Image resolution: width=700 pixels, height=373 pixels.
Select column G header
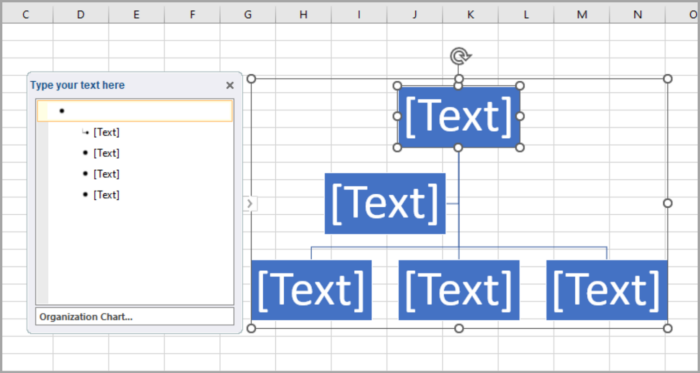[248, 15]
